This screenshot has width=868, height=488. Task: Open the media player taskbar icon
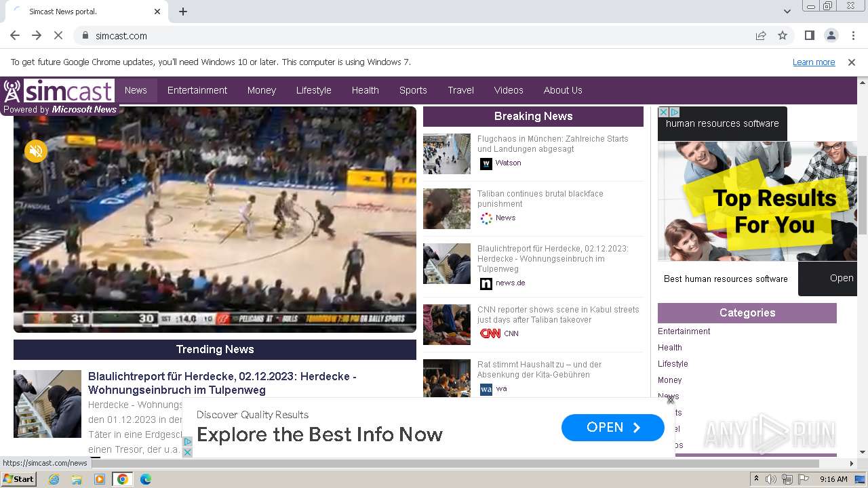point(100,479)
